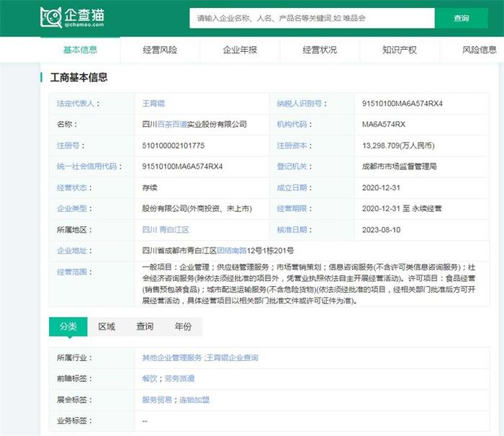Open the 餐饮 tag link
This screenshot has width=504, height=436.
coord(150,379)
